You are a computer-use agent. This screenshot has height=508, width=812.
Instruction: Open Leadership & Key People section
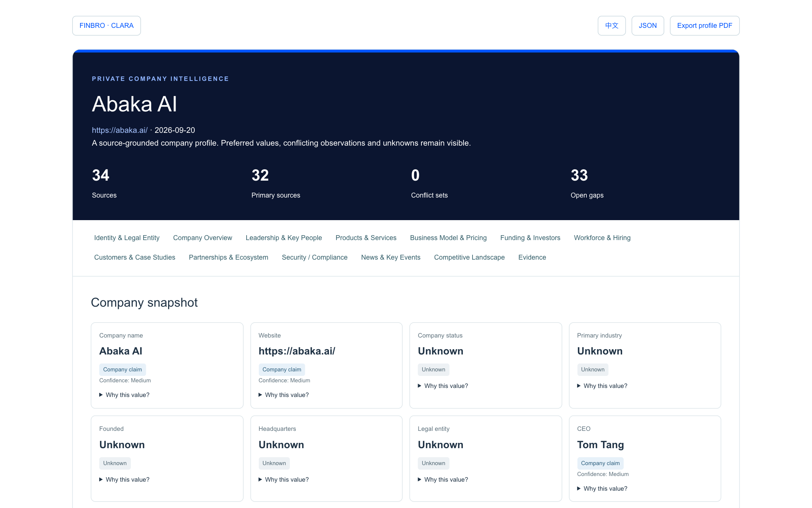[284, 238]
